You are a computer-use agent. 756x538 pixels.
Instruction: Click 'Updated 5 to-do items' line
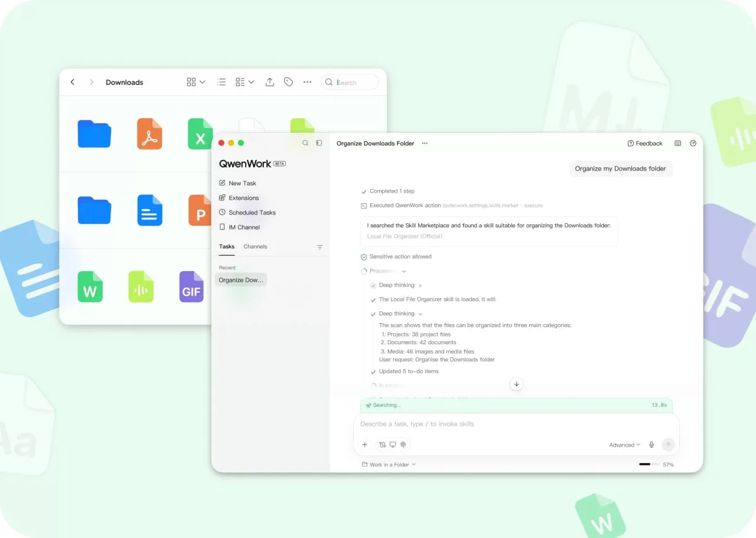pyautogui.click(x=405, y=371)
